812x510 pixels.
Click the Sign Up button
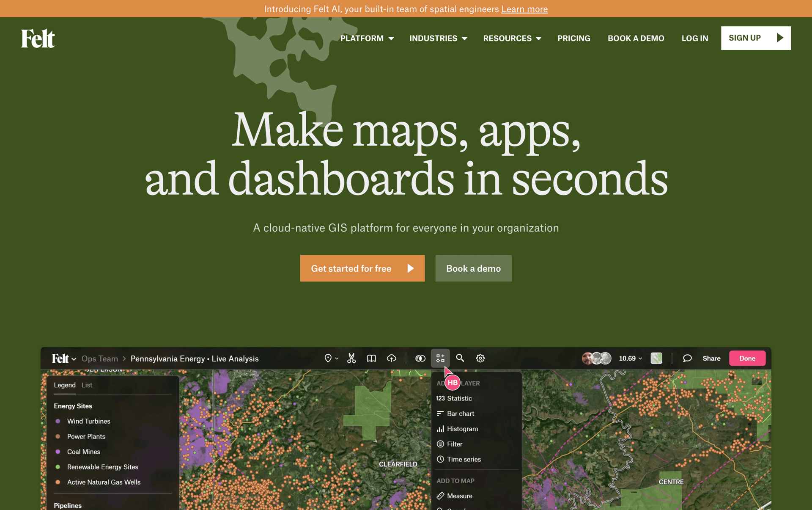(x=756, y=38)
